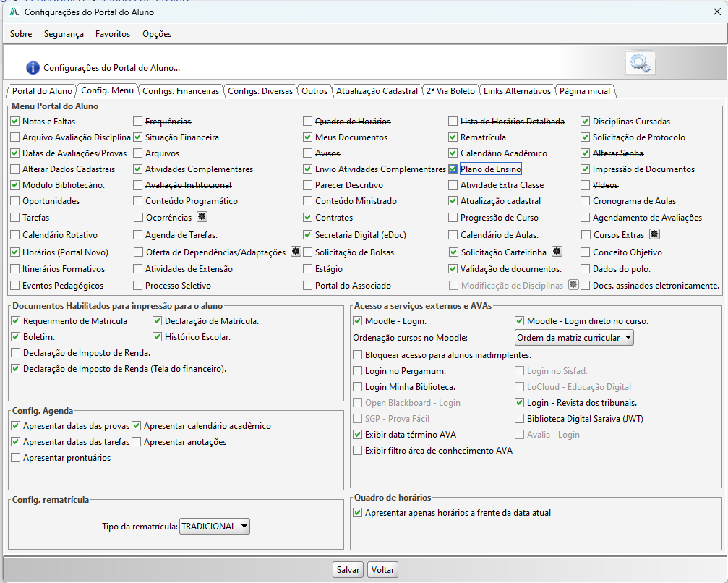The height and width of the screenshot is (583, 728).
Task: Enable Bloquear acesso para alunos inadimplentes
Action: [358, 355]
